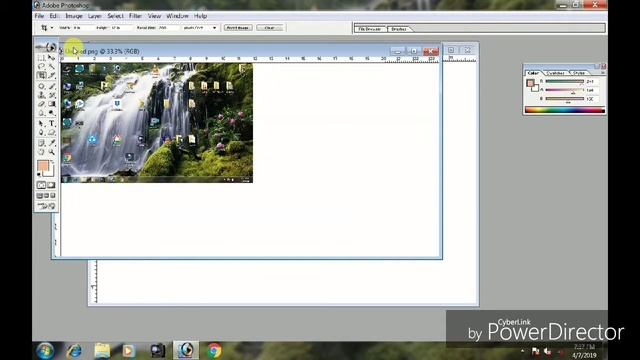Open Google Chrome from the taskbar
Viewport: 640px width, 360px height.
[214, 351]
